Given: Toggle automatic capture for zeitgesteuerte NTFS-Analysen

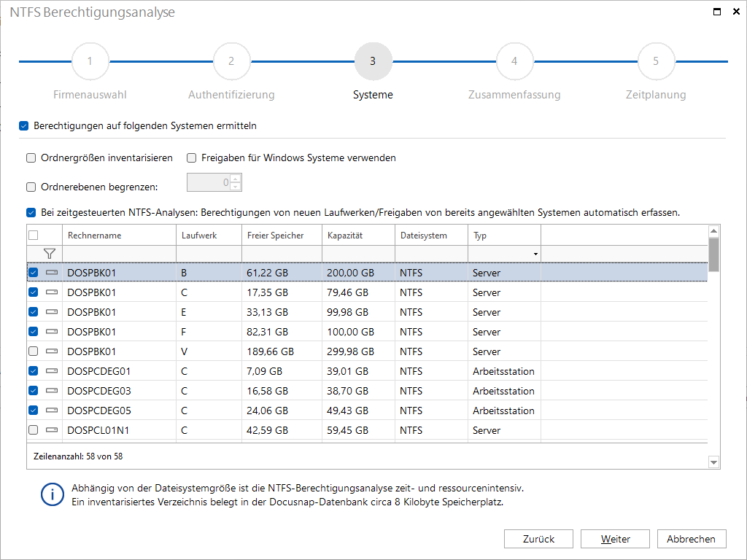Looking at the screenshot, I should (x=31, y=212).
